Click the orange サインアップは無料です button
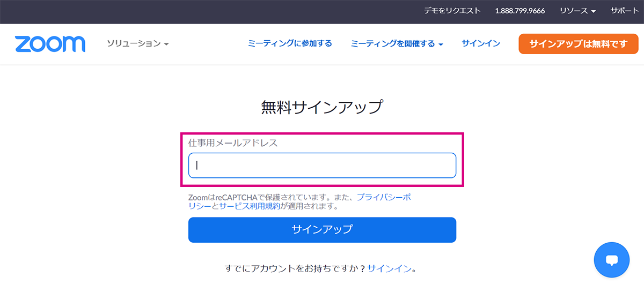644x292 pixels. pyautogui.click(x=578, y=44)
